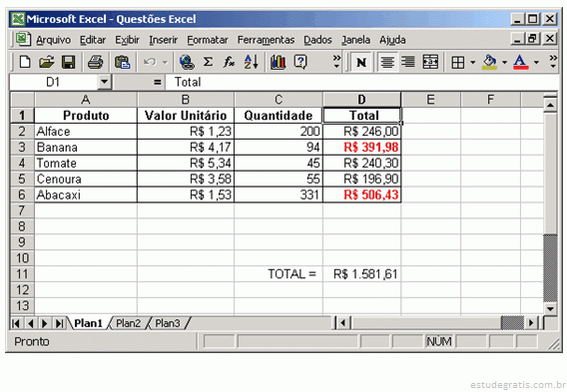Click the horizontal scrollbar right arrow
The height and width of the screenshot is (392, 567).
click(x=531, y=322)
